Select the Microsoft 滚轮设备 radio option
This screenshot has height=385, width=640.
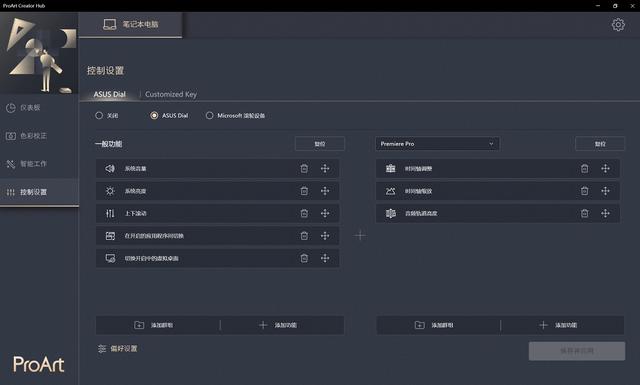click(209, 116)
